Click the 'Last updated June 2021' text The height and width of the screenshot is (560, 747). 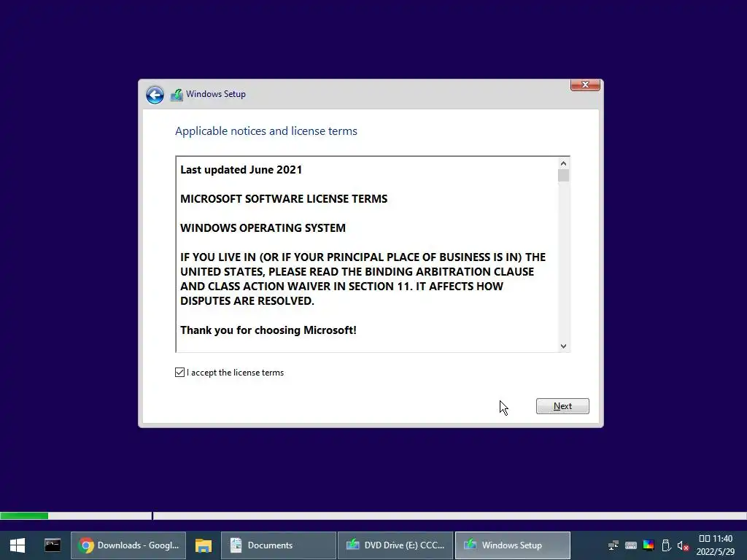[241, 170]
